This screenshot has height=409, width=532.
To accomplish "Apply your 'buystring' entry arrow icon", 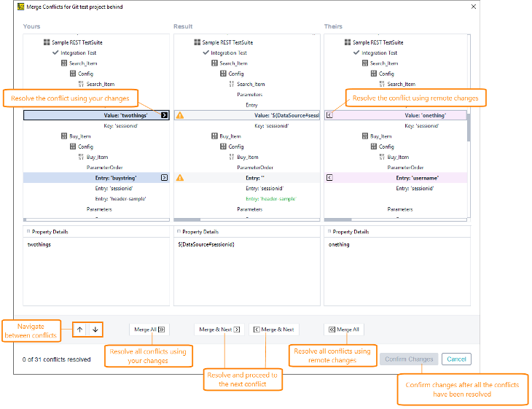I will [x=164, y=177].
